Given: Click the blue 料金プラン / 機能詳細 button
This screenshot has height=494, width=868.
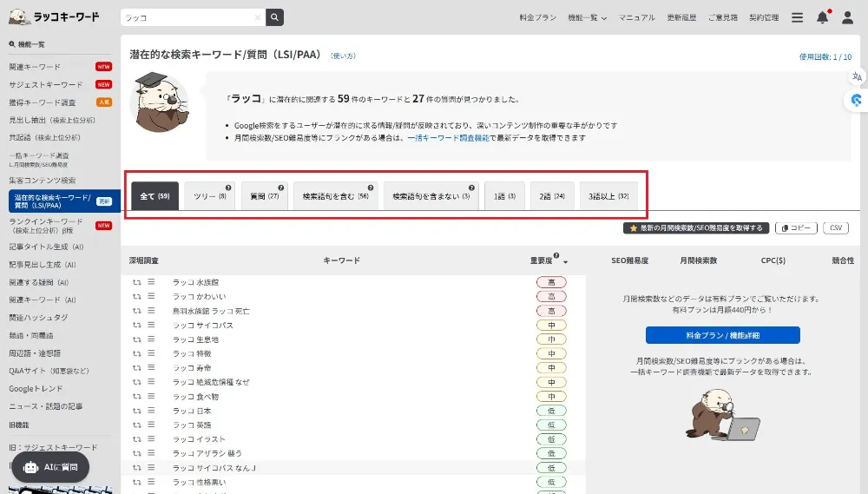Looking at the screenshot, I should tap(722, 335).
